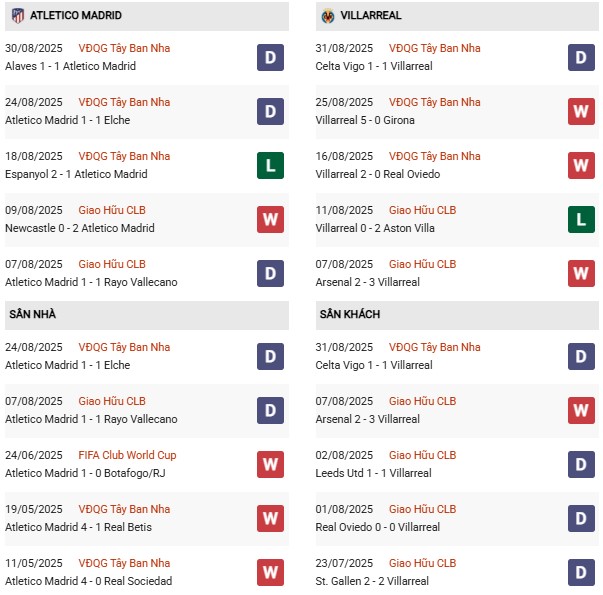Open the SÂN NHÀ home matches header
The height and width of the screenshot is (595, 603).
[x=147, y=315]
